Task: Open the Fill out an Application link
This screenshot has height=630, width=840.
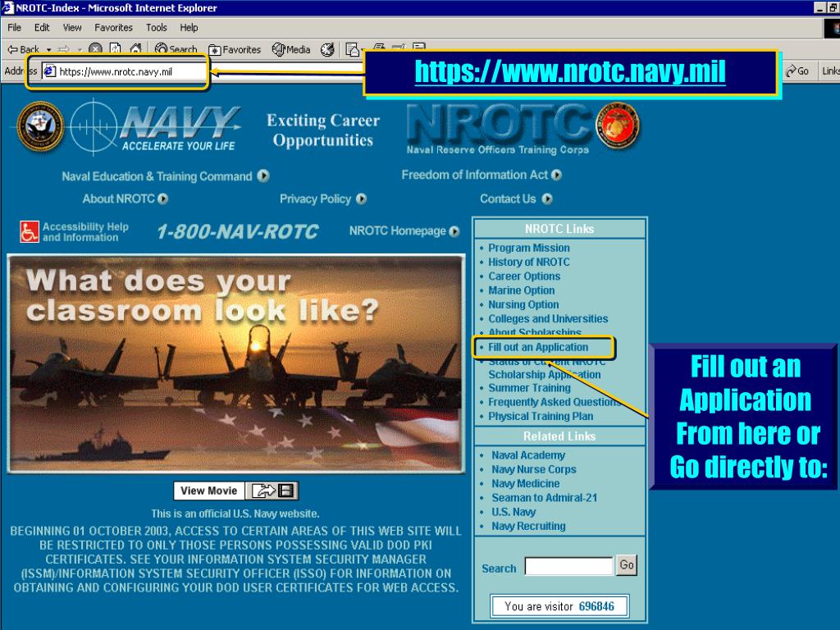Action: click(x=538, y=347)
